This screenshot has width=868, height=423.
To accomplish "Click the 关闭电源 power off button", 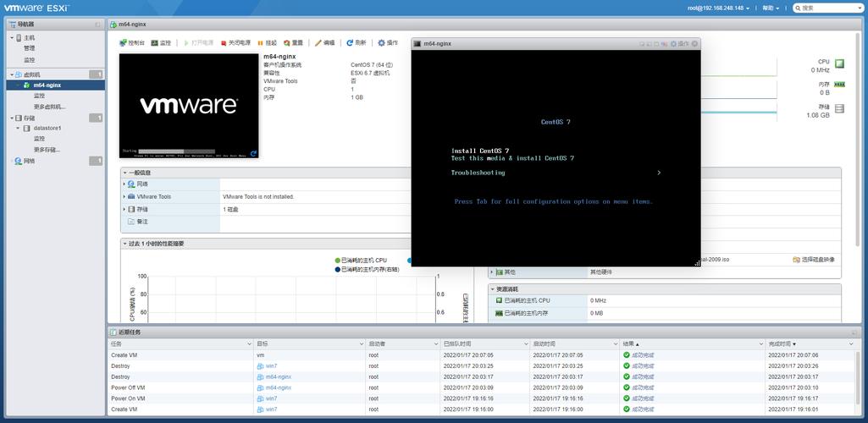I will 236,42.
